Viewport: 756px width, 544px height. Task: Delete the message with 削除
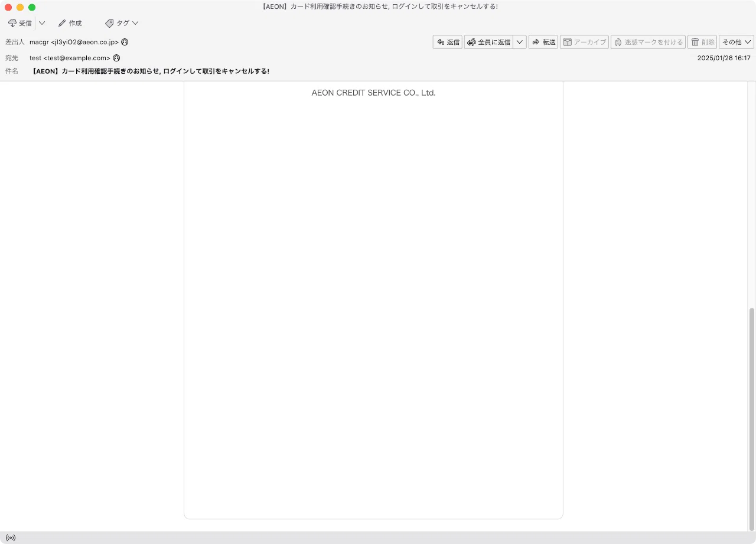pyautogui.click(x=702, y=42)
